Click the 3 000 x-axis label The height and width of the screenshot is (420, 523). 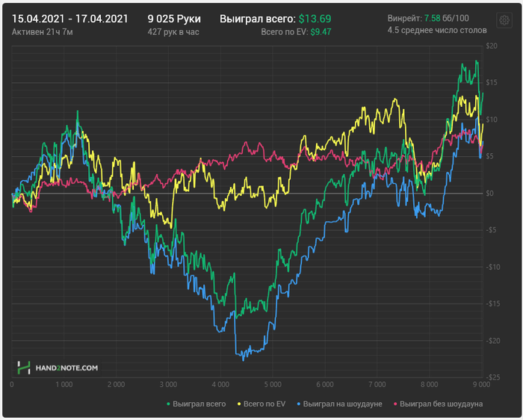click(x=168, y=384)
